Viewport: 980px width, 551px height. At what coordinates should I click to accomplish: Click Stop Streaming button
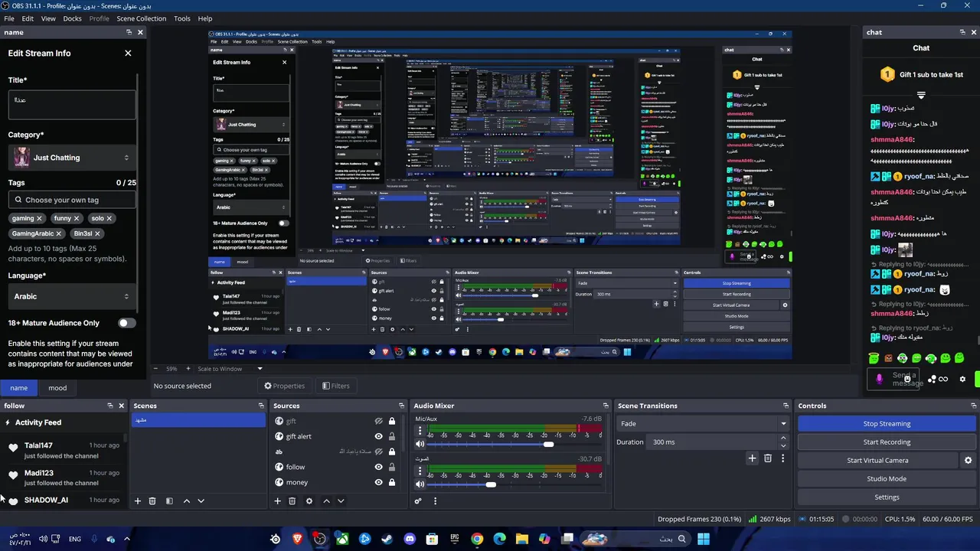pos(887,423)
